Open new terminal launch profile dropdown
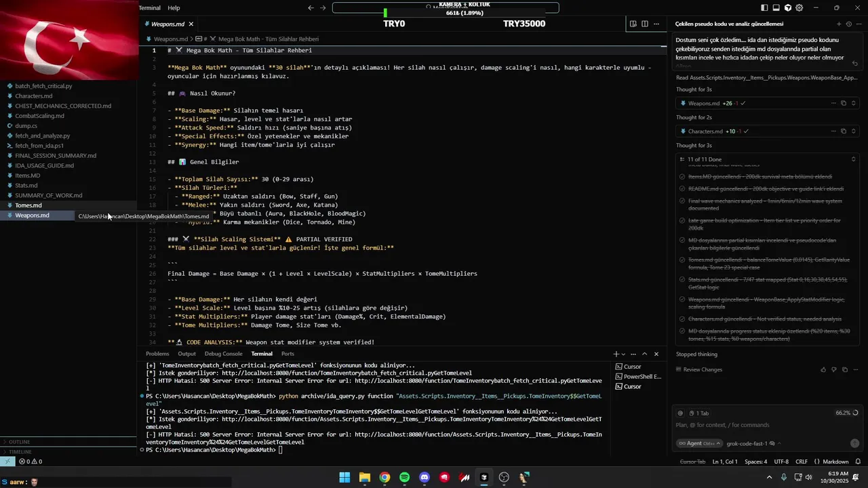 pyautogui.click(x=623, y=354)
